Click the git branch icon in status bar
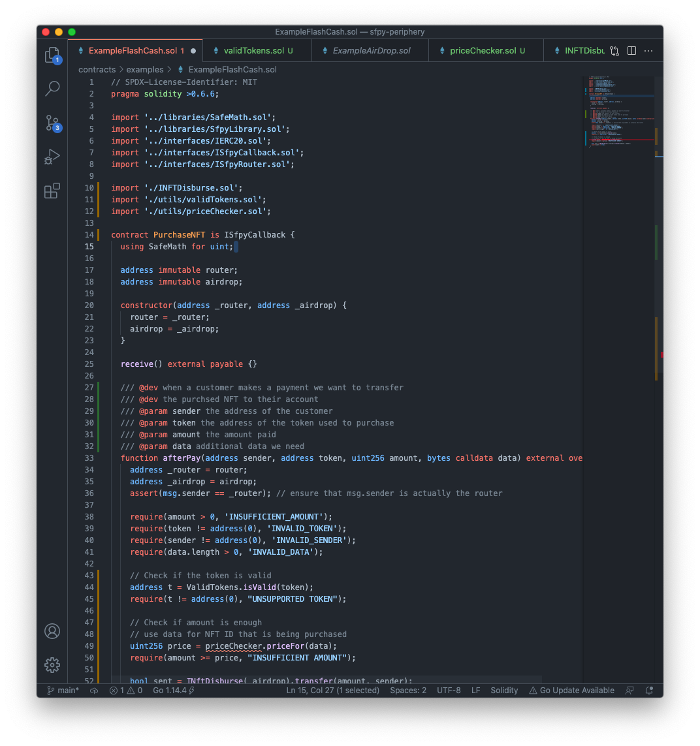 pyautogui.click(x=50, y=691)
